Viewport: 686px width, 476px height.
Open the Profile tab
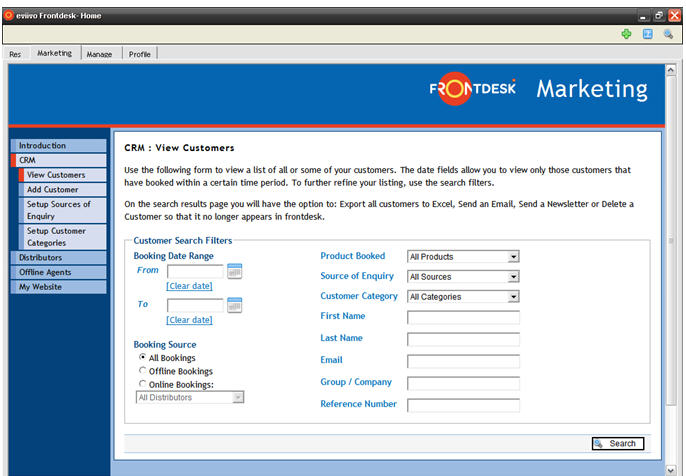pyautogui.click(x=139, y=54)
